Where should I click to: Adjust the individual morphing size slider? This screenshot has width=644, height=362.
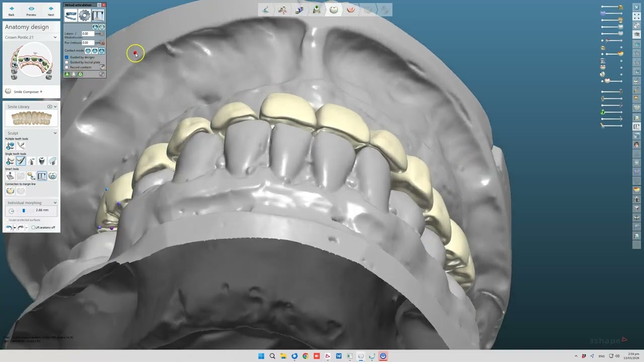click(23, 211)
